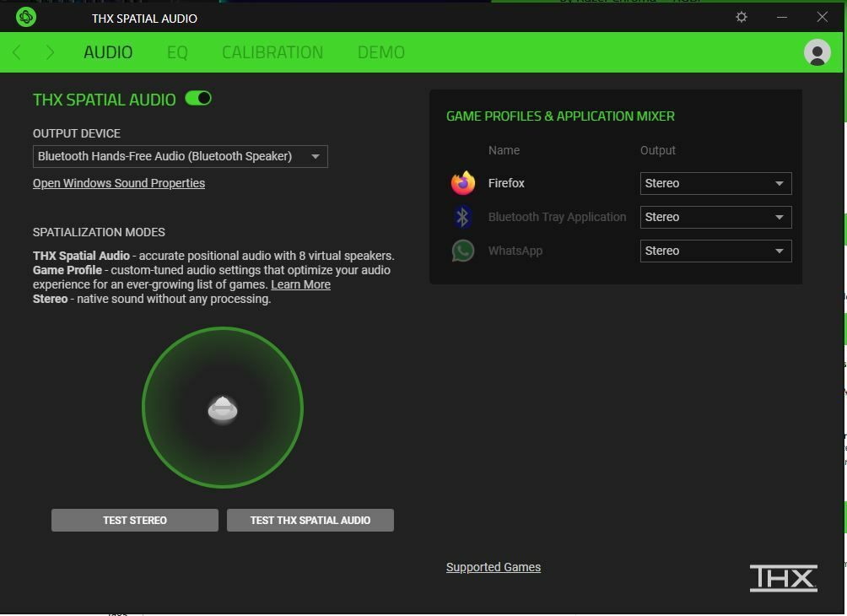Screen dimensions: 847x616
Task: Click the Firefox app icon
Action: click(x=463, y=183)
